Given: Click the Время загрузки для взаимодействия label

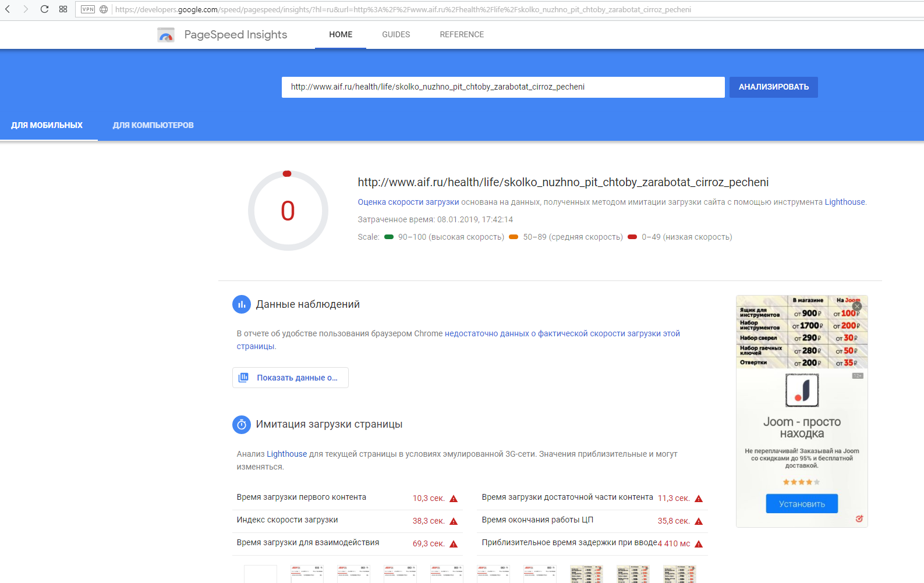Looking at the screenshot, I should pos(308,543).
